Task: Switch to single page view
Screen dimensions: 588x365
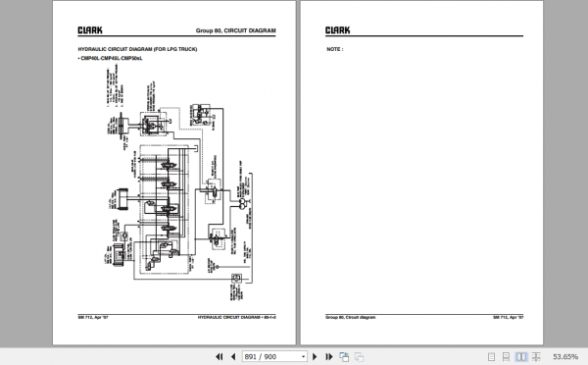Action: click(x=491, y=357)
